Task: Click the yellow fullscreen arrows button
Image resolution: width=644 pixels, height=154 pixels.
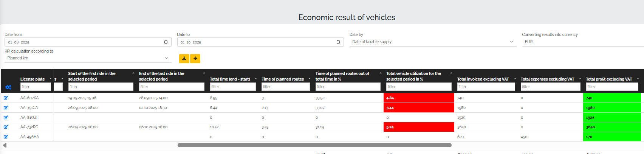Action: (195, 58)
